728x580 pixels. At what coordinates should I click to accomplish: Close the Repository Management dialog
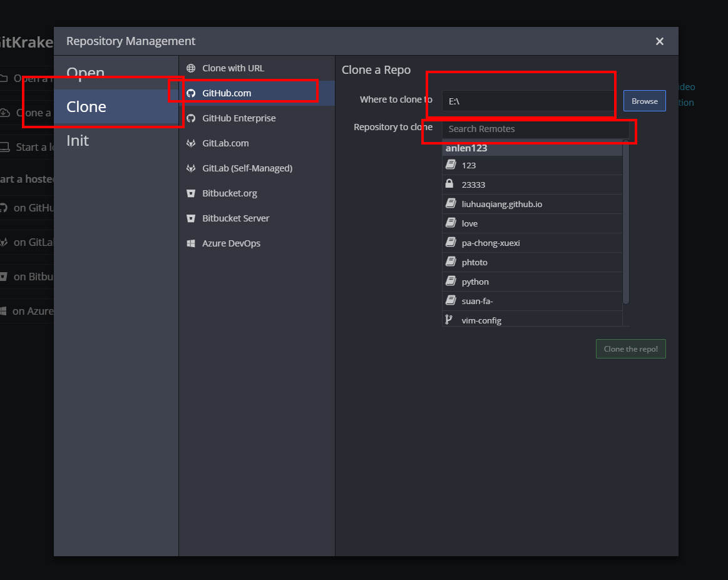pyautogui.click(x=659, y=41)
